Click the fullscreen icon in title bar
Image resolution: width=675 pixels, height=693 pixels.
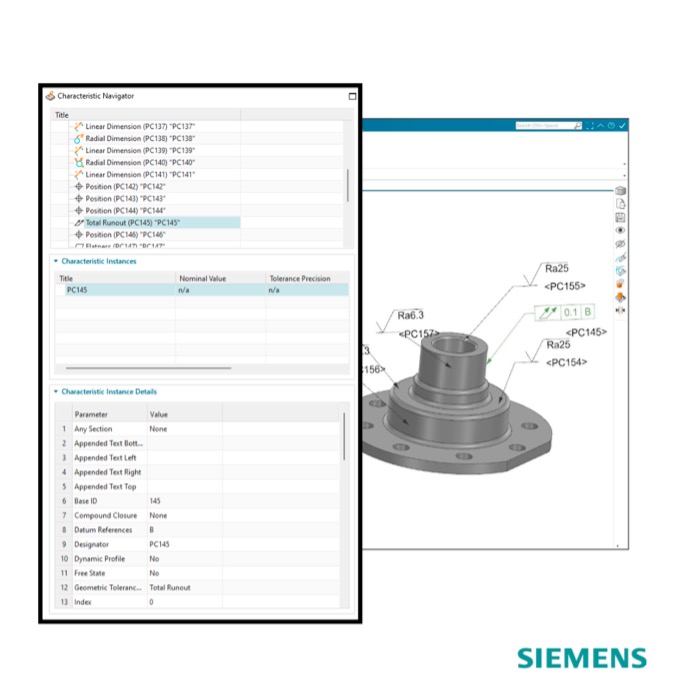[590, 126]
